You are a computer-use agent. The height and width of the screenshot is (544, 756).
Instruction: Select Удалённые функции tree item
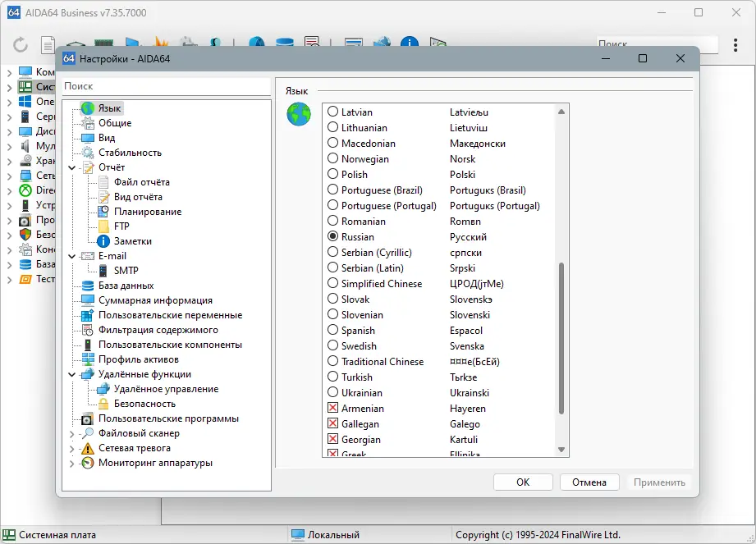144,374
